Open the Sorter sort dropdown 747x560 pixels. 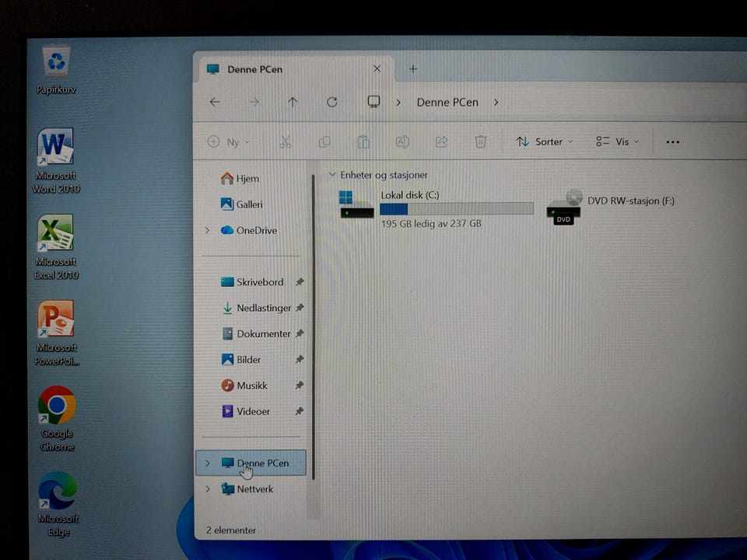[x=545, y=142]
